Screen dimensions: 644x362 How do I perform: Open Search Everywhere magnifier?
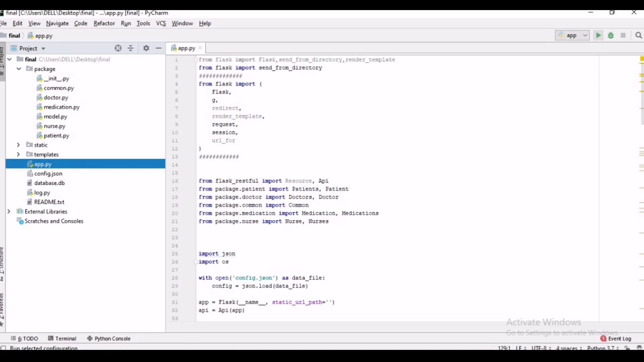pyautogui.click(x=638, y=35)
